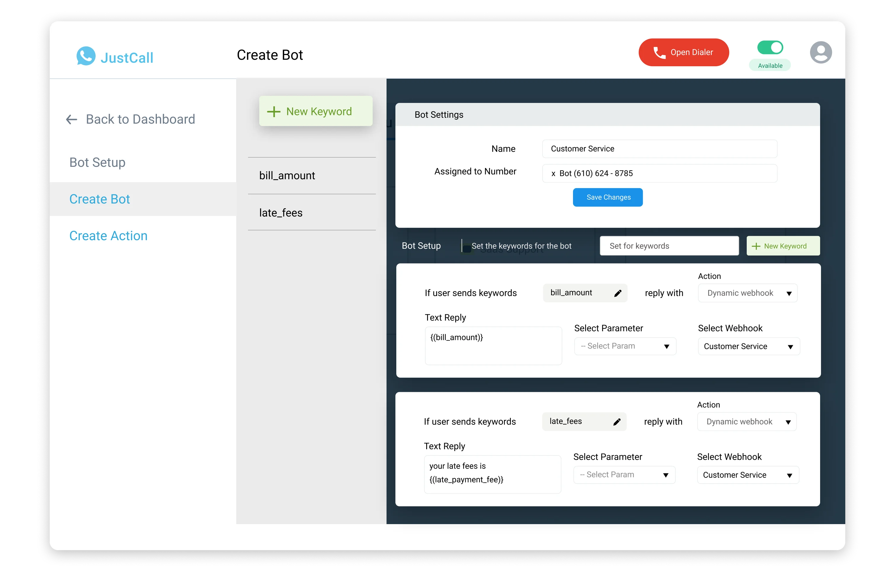The height and width of the screenshot is (588, 895).
Task: Open Select Parameter dropdown in bill_amount card
Action: click(x=625, y=346)
